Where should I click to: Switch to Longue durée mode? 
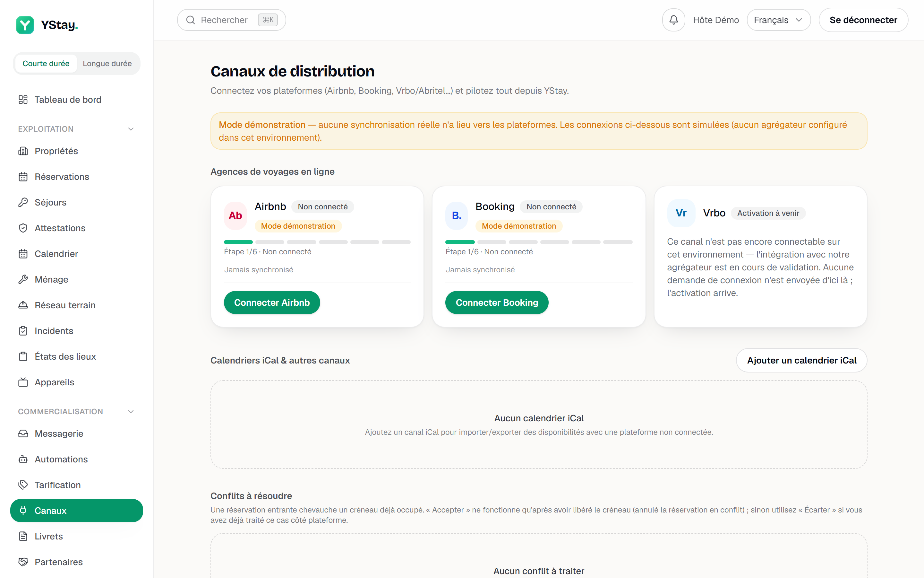[x=107, y=64]
